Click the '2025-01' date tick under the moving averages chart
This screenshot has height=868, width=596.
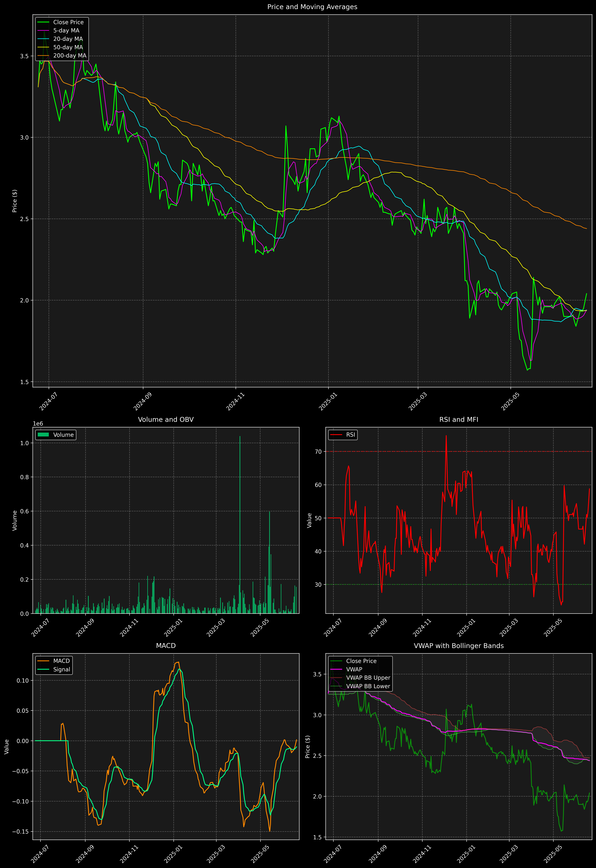click(x=328, y=402)
